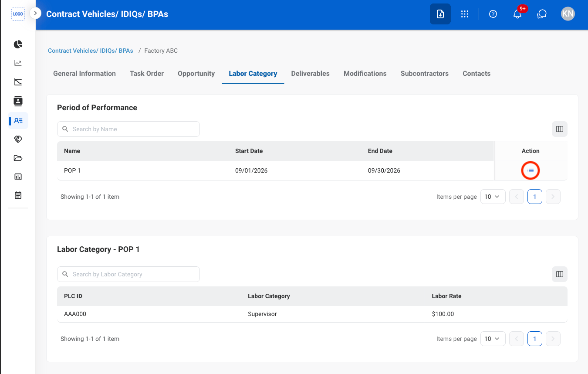Open the folder sidebar icon
Image resolution: width=588 pixels, height=374 pixels.
tap(18, 158)
